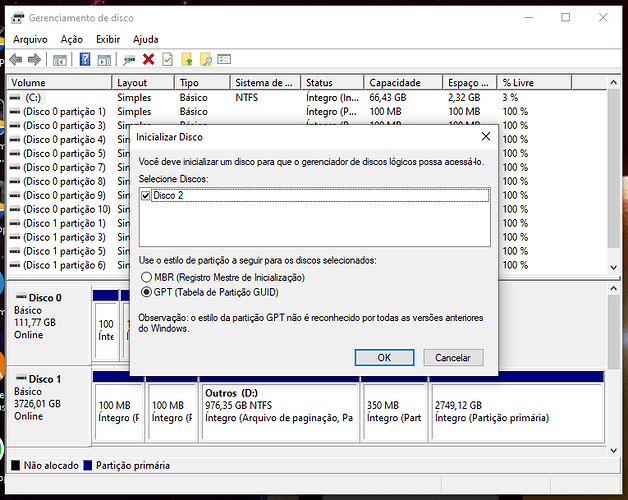Click the Disk Management title bar icon
The height and width of the screenshot is (500, 628).
18,18
